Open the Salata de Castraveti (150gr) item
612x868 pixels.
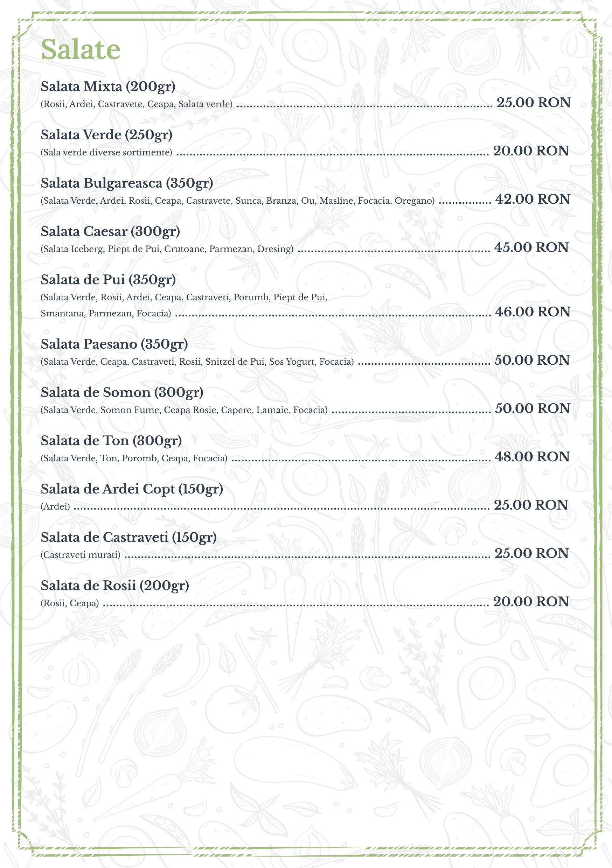tap(129, 537)
